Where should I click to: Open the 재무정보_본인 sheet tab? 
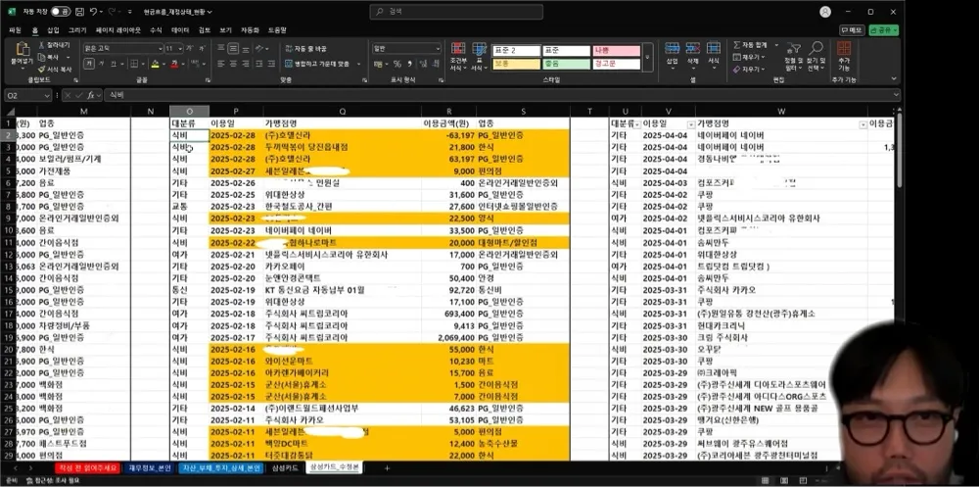pyautogui.click(x=151, y=467)
